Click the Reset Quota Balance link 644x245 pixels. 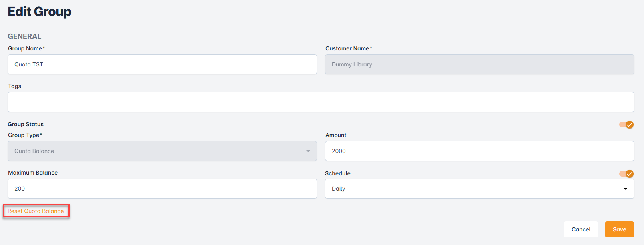point(36,211)
